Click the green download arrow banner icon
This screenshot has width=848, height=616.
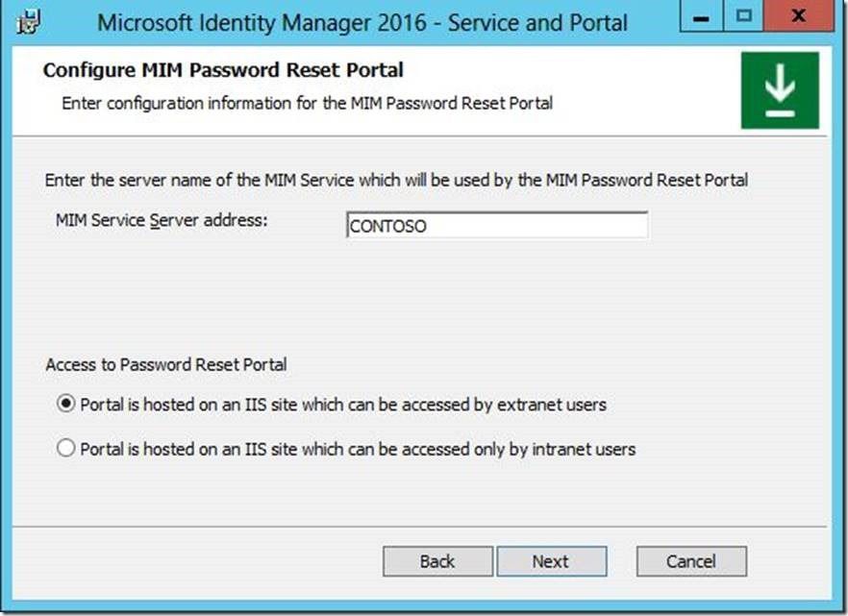point(780,90)
